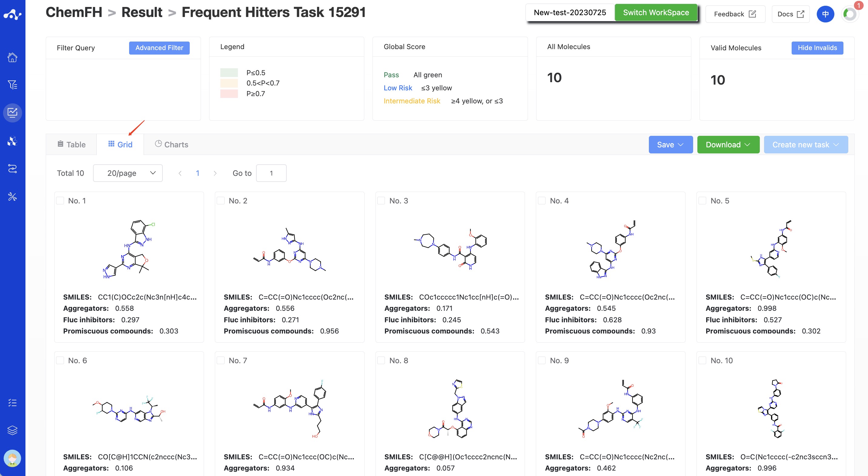Image resolution: width=868 pixels, height=476 pixels.
Task: Click the language switch icon
Action: click(x=825, y=14)
